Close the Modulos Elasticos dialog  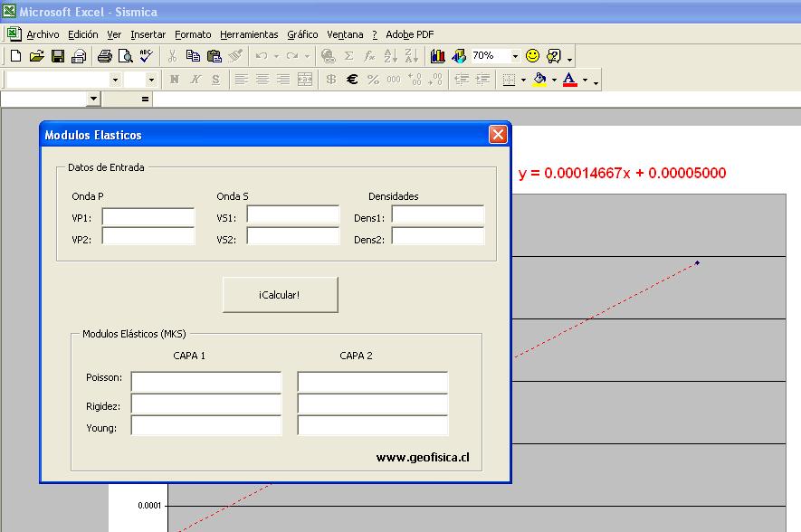[x=498, y=134]
